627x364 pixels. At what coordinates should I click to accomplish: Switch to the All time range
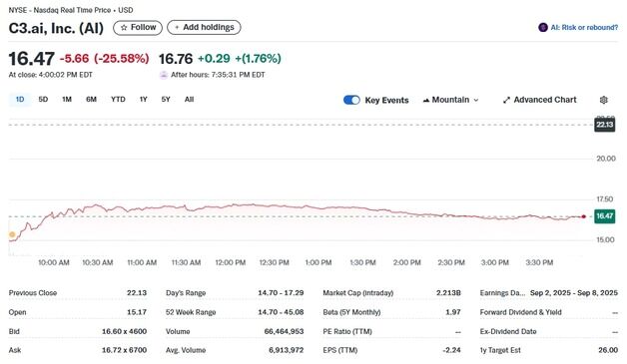(x=189, y=100)
